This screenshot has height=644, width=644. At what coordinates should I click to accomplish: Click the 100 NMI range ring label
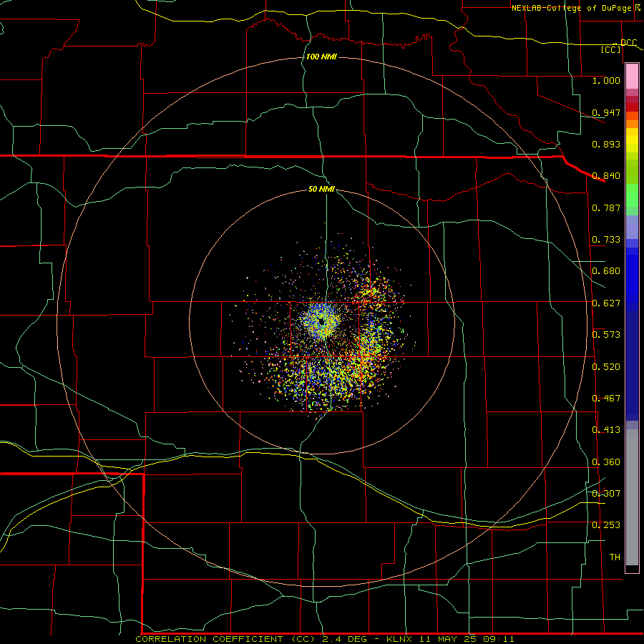321,57
